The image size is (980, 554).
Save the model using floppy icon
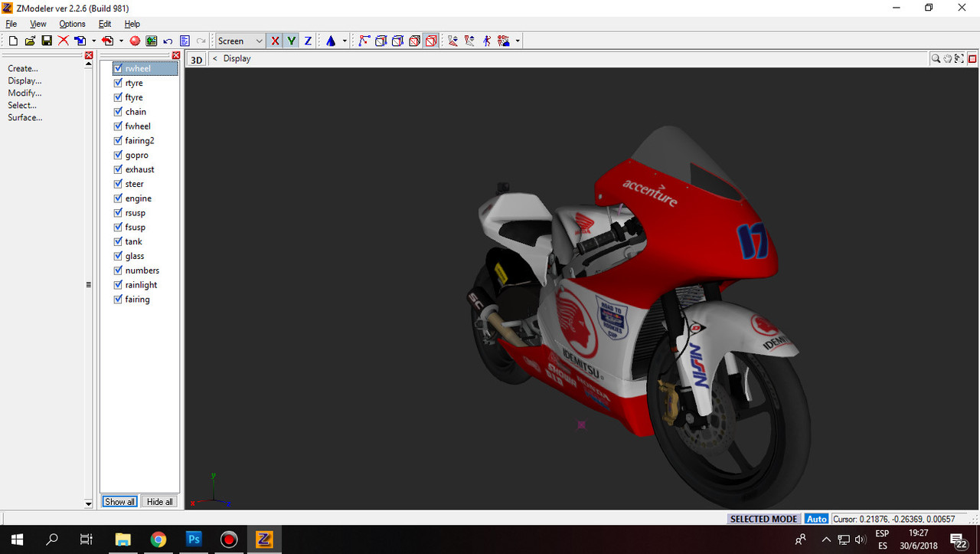[47, 41]
